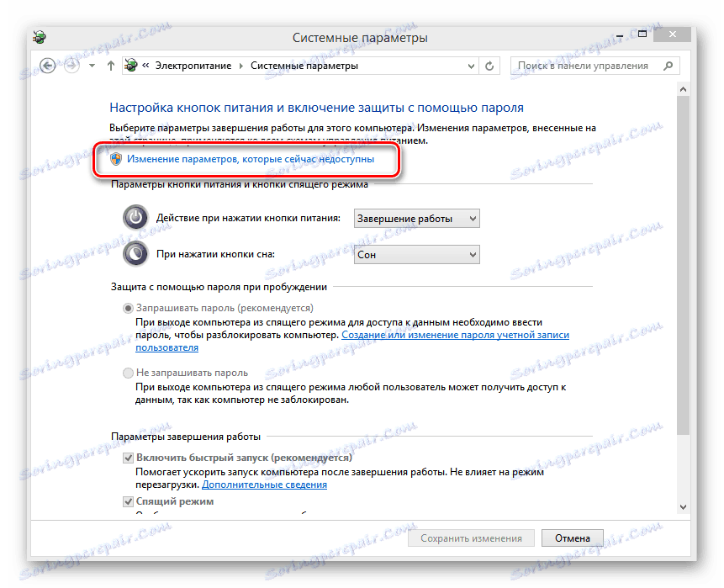Click the power button icon

[x=135, y=217]
